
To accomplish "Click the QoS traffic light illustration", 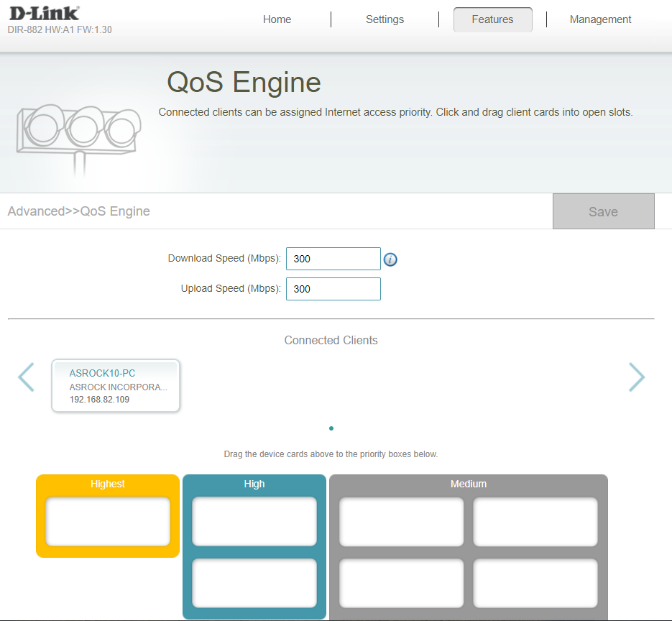I will point(79,139).
